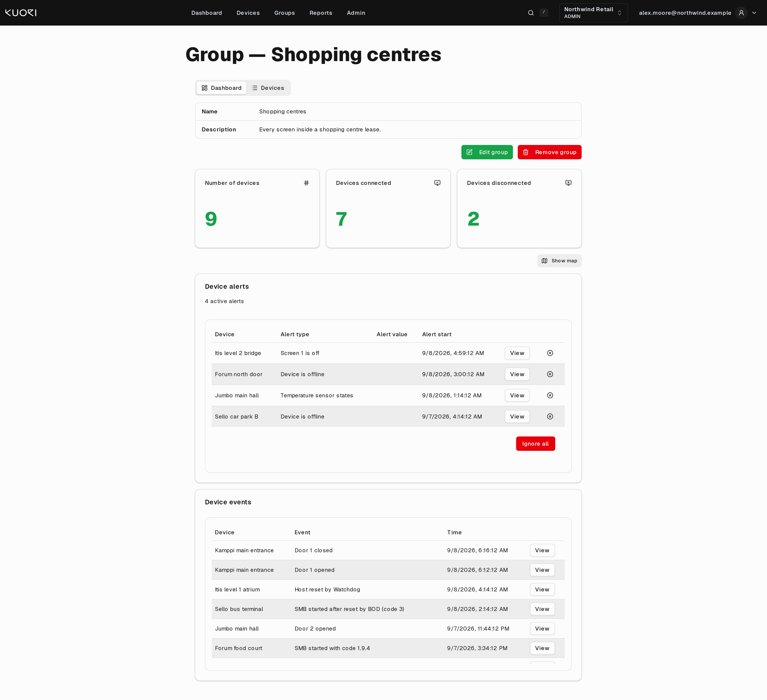Click the Kuori logo
The height and width of the screenshot is (700, 767).
pyautogui.click(x=21, y=13)
